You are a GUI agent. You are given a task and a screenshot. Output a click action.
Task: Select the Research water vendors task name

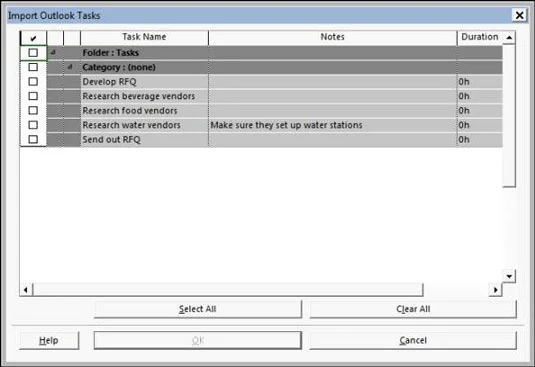tap(131, 125)
